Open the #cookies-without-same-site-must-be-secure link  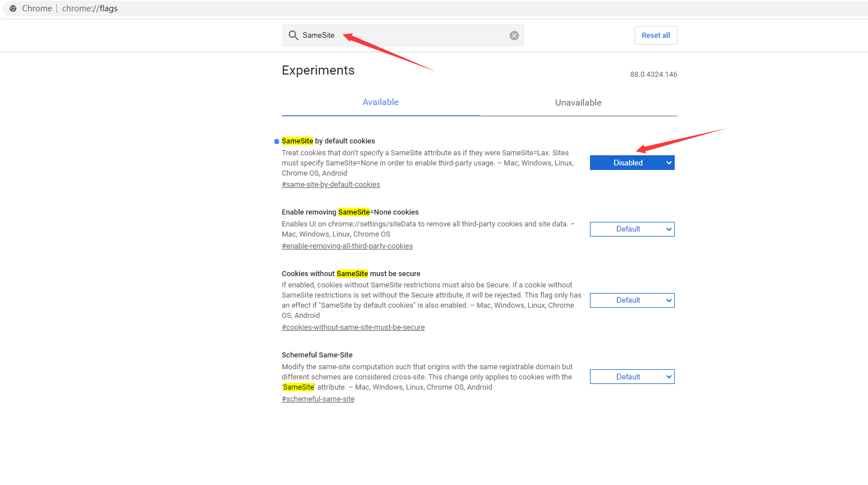click(x=353, y=327)
